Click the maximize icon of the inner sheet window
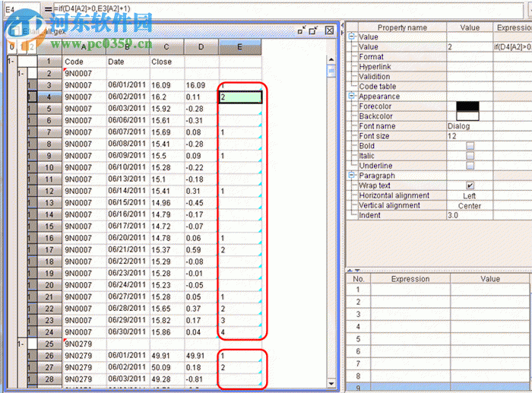This screenshot has width=532, height=393. [314, 30]
